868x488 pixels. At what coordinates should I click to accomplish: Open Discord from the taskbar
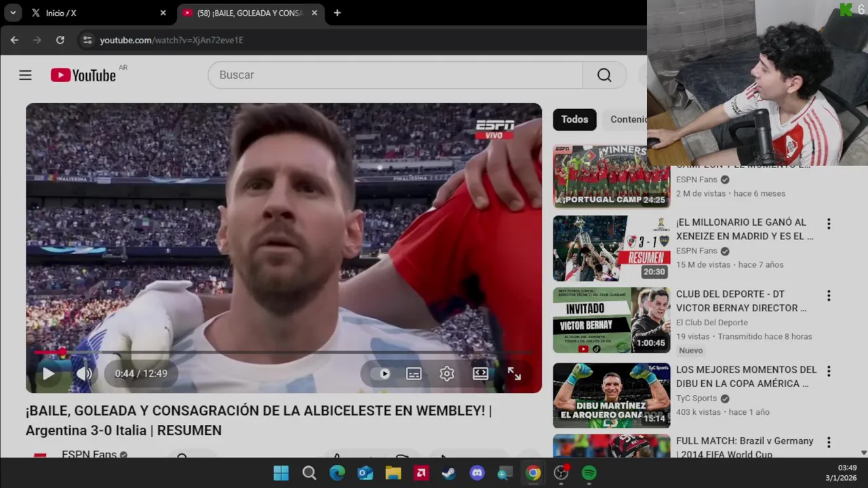point(477,473)
